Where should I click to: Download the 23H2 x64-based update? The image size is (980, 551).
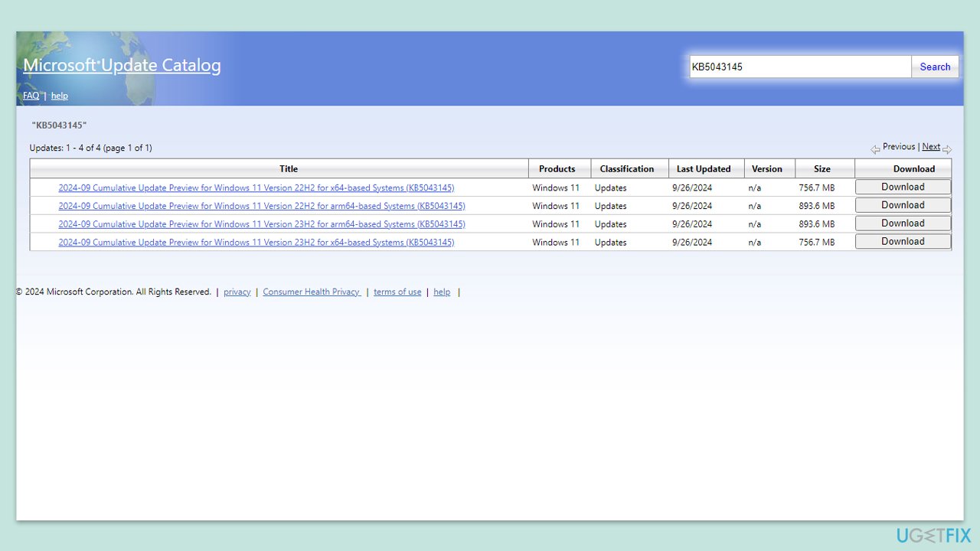pyautogui.click(x=903, y=242)
